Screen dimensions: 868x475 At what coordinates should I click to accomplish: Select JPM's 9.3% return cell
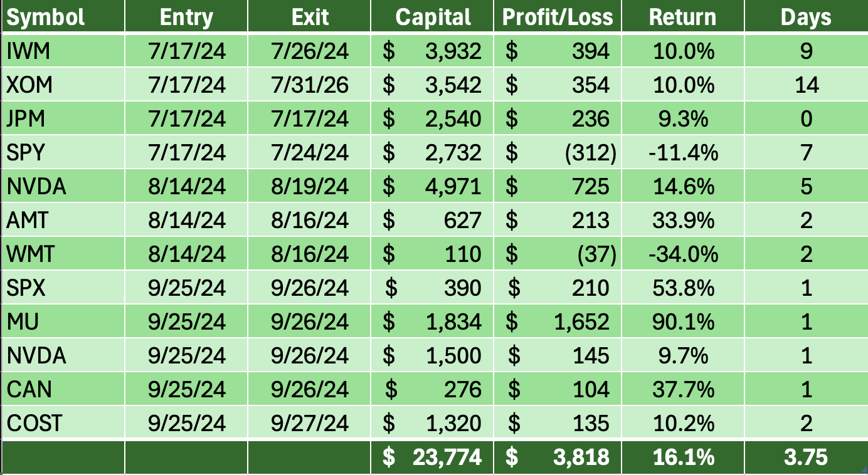click(x=682, y=118)
